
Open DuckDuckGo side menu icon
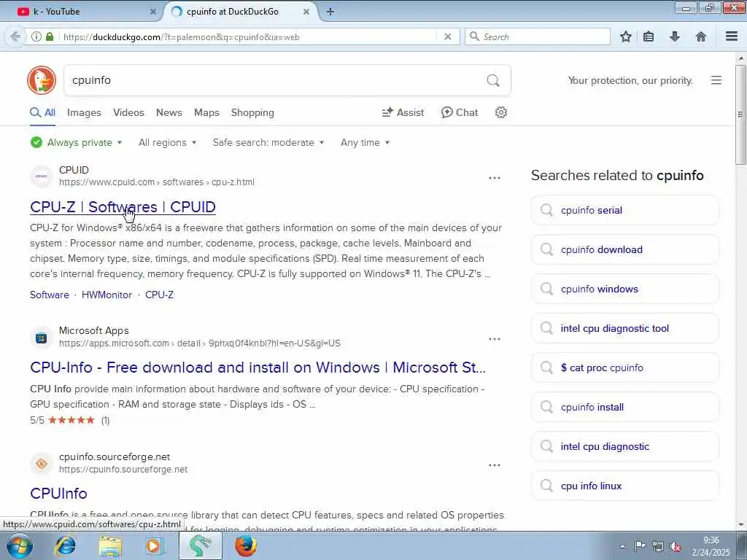tap(716, 80)
